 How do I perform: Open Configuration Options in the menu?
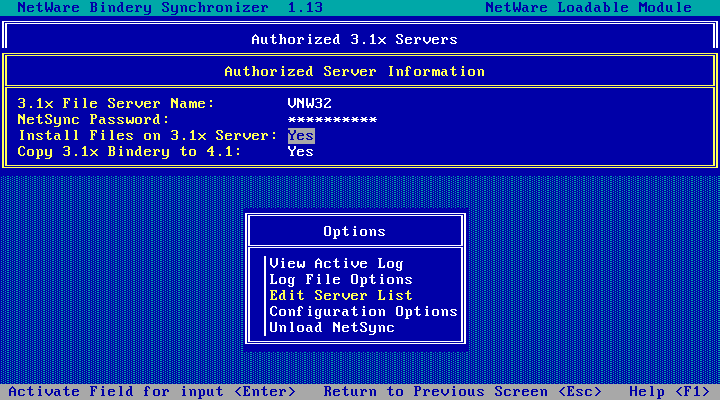pos(363,311)
